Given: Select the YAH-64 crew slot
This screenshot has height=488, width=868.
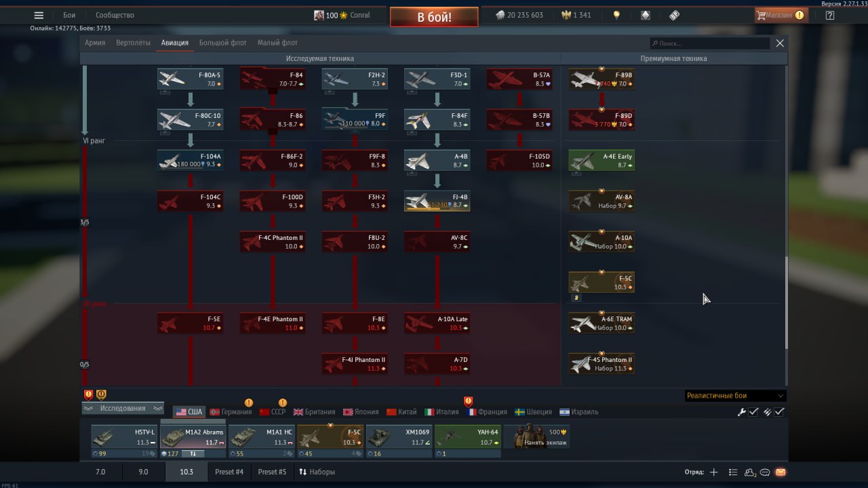Looking at the screenshot, I should [x=467, y=437].
